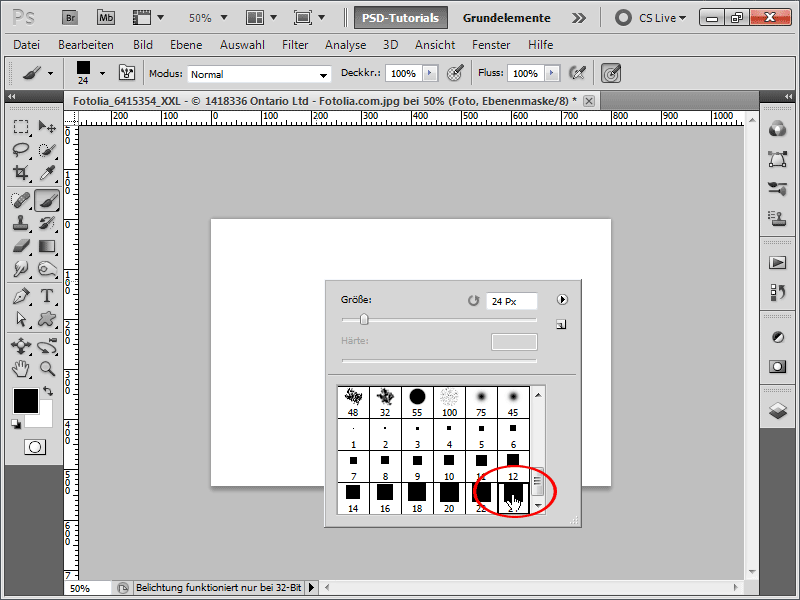The width and height of the screenshot is (800, 600).
Task: Select the Move tool
Action: pyautogui.click(x=47, y=126)
